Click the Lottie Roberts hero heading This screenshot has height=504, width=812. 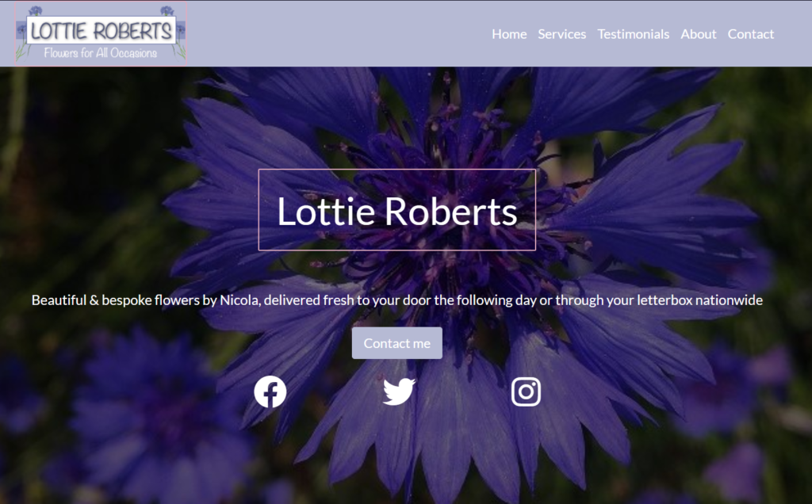tap(397, 210)
